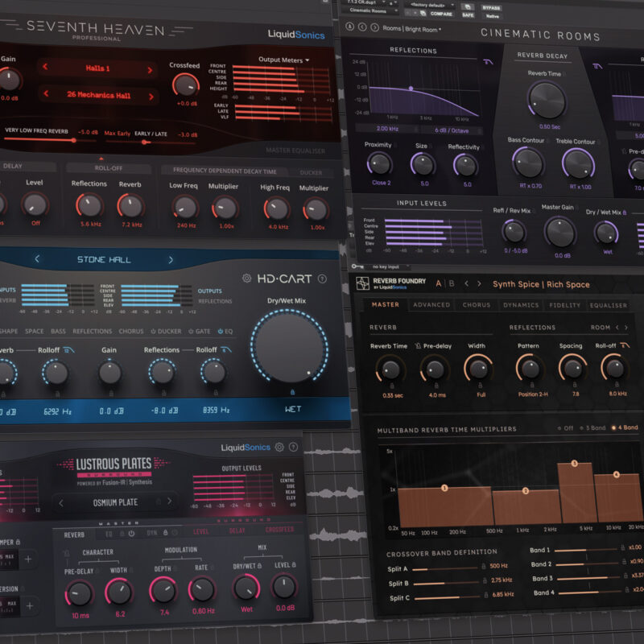Viewport: 644px width, 644px height.
Task: Click lock icon beside Cinematic Rooms Dry/Wet Mix
Action: tap(625, 213)
